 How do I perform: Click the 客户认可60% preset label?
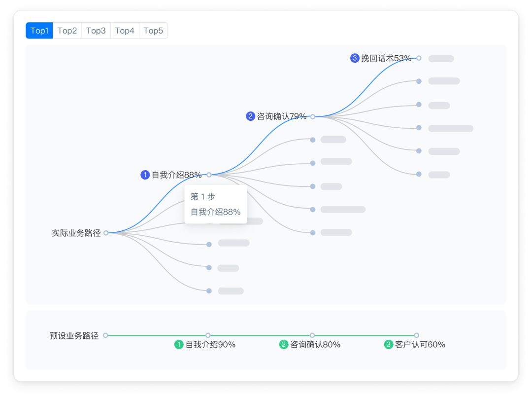(420, 345)
